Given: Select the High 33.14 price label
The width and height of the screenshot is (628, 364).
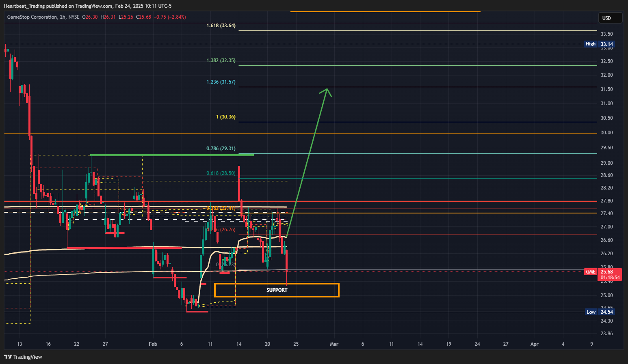Looking at the screenshot, I should (599, 44).
